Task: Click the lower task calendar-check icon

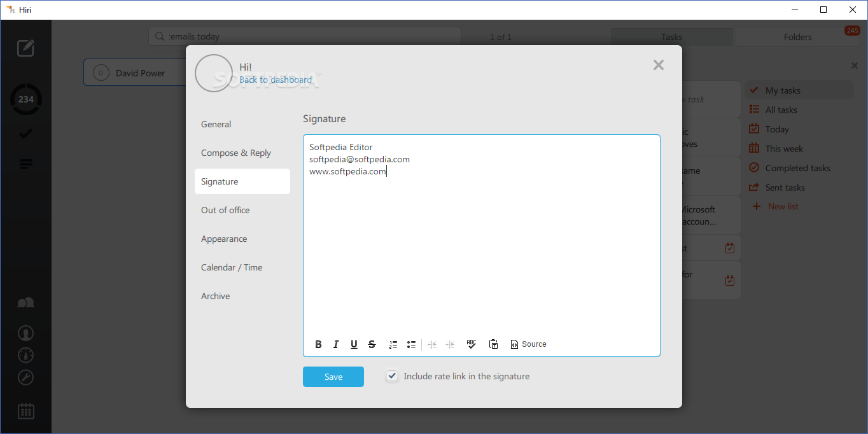Action: [730, 280]
